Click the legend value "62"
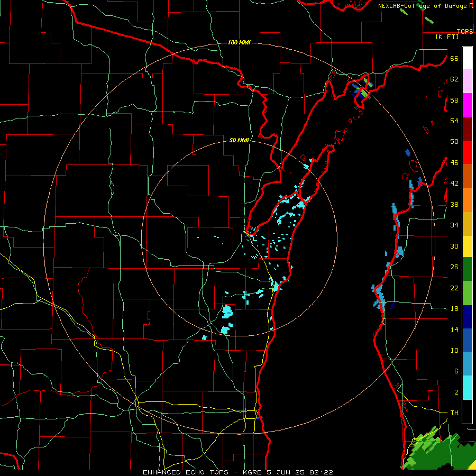The height and width of the screenshot is (476, 476). (454, 79)
